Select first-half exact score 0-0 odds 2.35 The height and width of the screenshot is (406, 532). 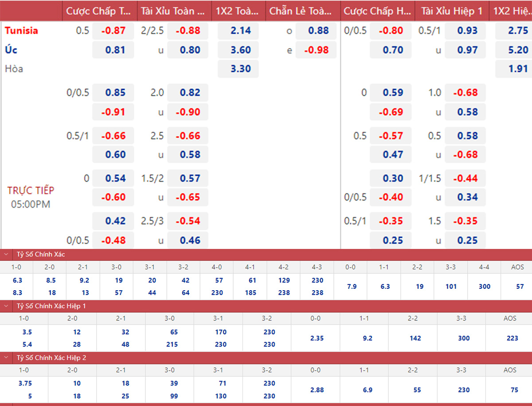tap(317, 338)
